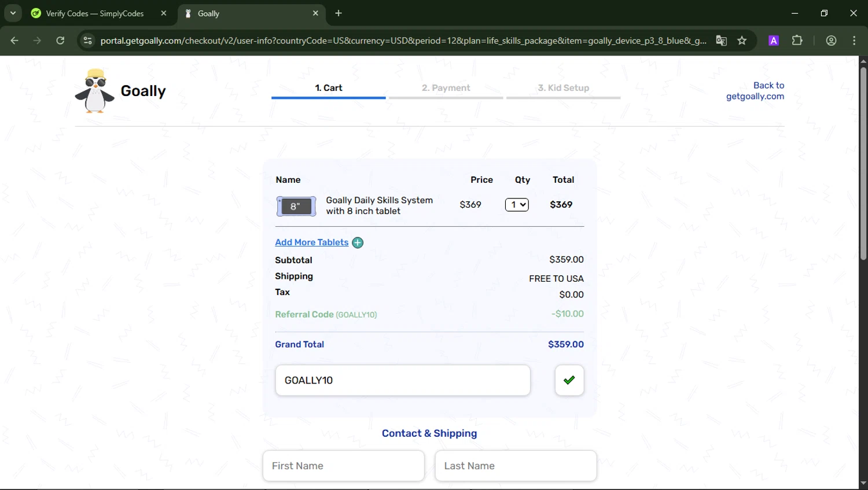Click the Referral Code (GOALLY10) label
The width and height of the screenshot is (868, 490).
pos(326,314)
